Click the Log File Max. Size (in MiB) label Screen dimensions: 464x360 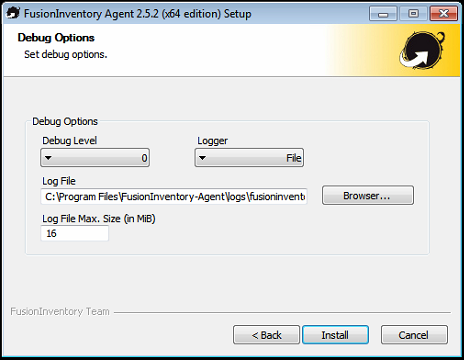(99, 219)
